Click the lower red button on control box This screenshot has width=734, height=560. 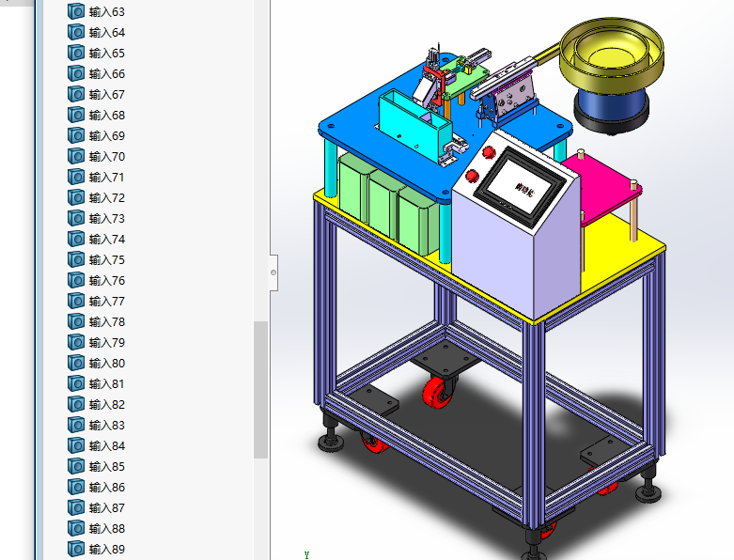tap(472, 176)
